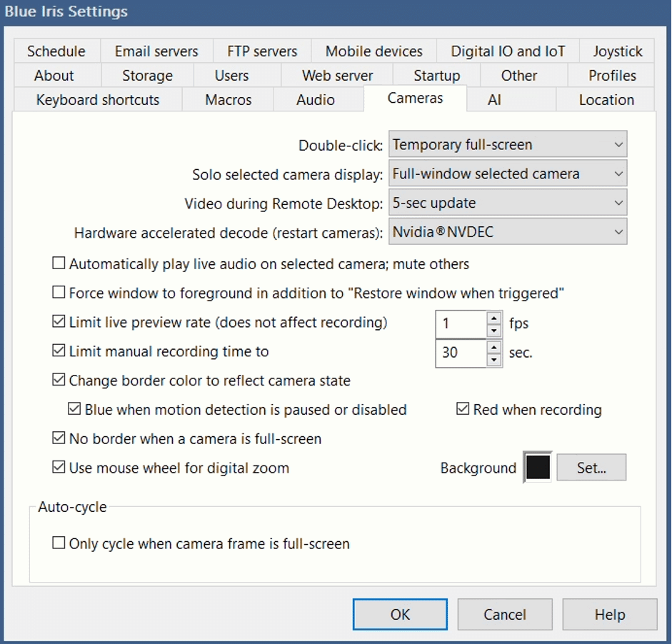
Task: Open the Web server tab
Action: pyautogui.click(x=337, y=75)
